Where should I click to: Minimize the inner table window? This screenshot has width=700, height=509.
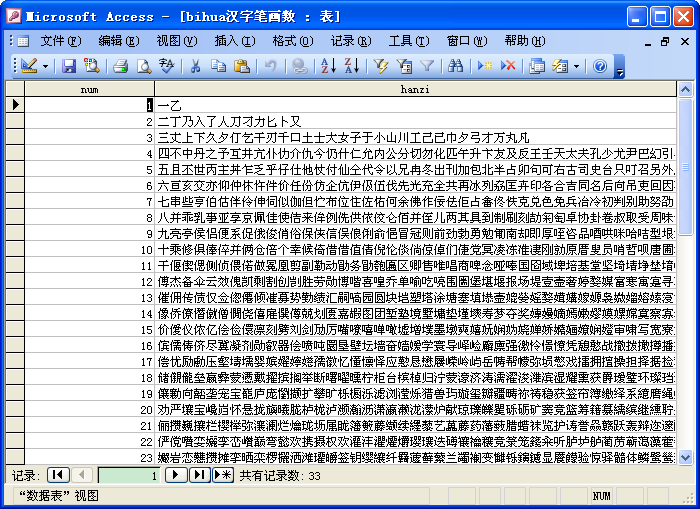pyautogui.click(x=648, y=42)
